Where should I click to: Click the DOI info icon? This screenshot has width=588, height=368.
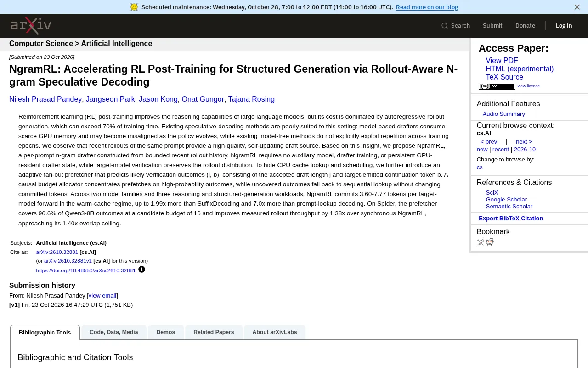pyautogui.click(x=141, y=270)
